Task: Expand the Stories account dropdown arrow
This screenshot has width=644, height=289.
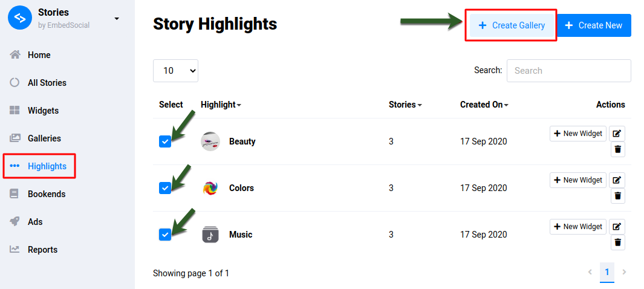Action: [x=117, y=19]
